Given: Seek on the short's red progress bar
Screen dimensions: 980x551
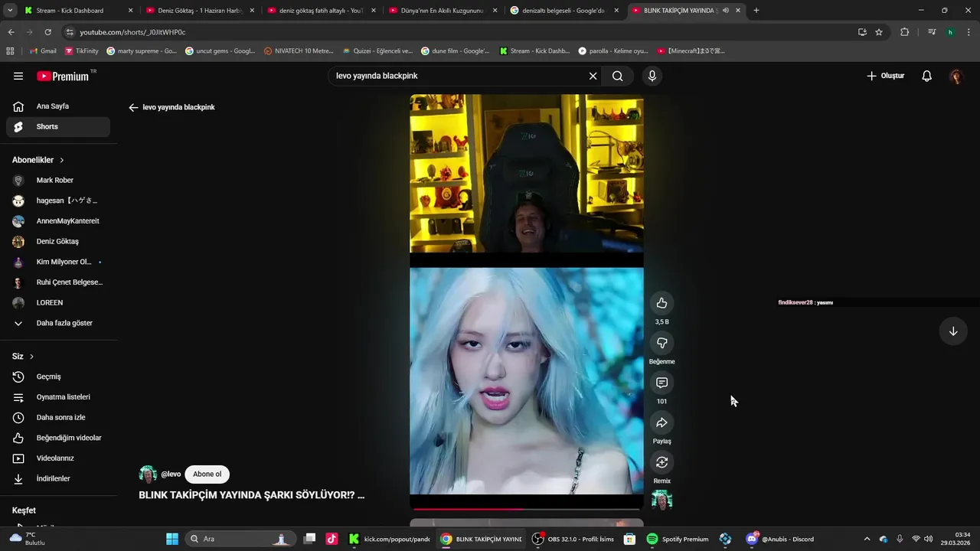Looking at the screenshot, I should click(x=527, y=509).
